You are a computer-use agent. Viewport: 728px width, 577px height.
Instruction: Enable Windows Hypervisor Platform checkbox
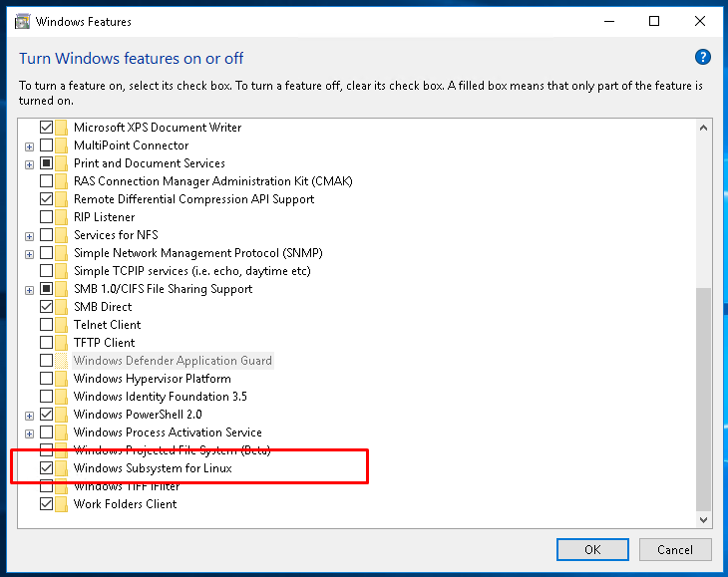[46, 379]
